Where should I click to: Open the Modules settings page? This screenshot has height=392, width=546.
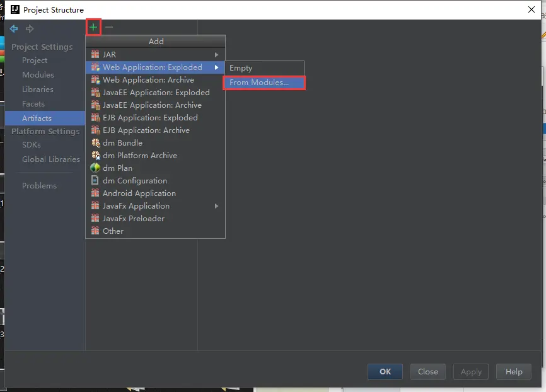[38, 75]
